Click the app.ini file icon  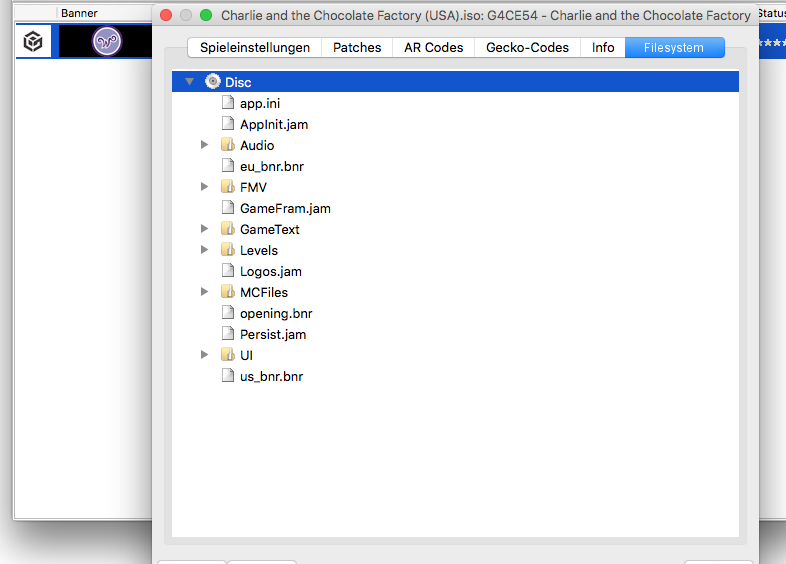point(228,103)
